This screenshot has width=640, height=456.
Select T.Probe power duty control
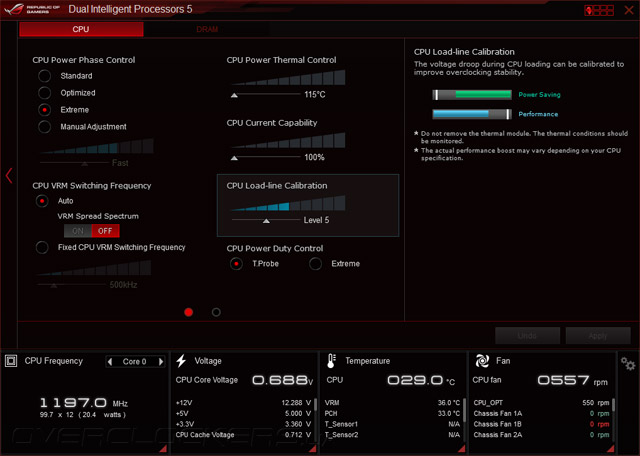[x=236, y=264]
